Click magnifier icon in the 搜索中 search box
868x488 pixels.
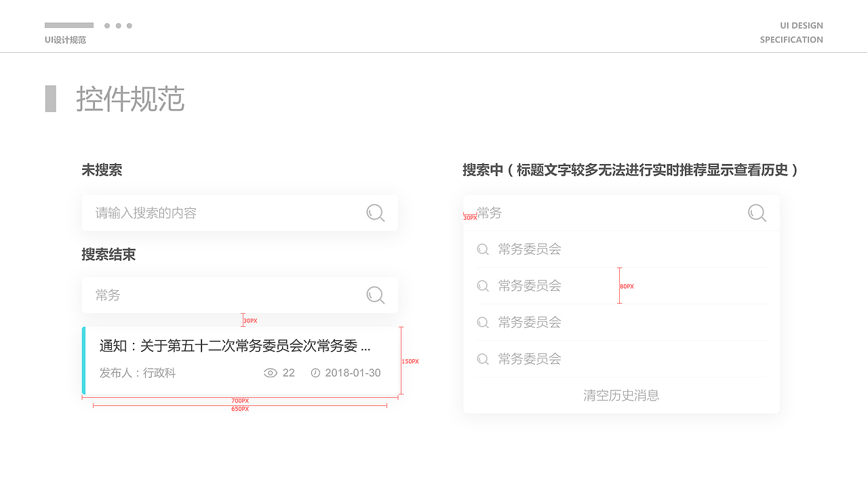point(757,213)
